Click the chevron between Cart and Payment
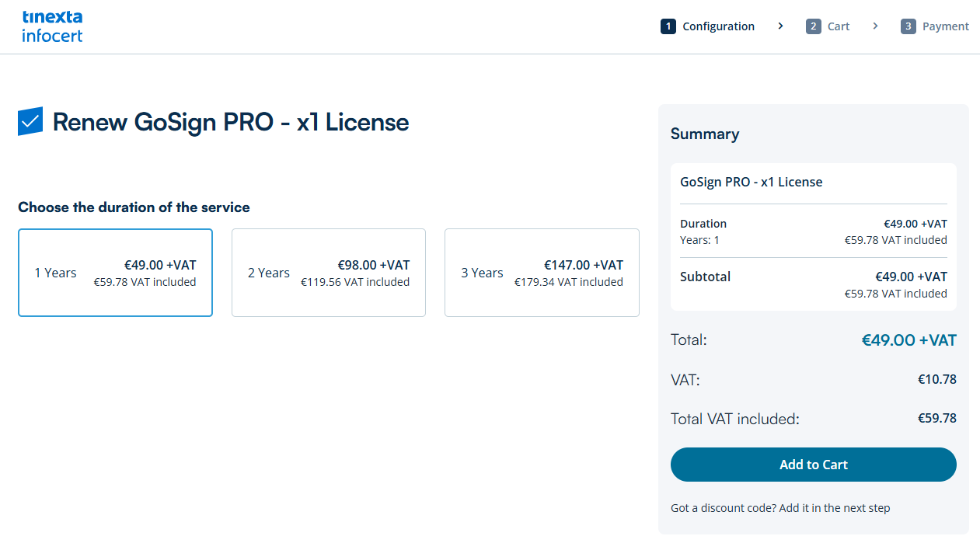The width and height of the screenshot is (980, 557). (875, 26)
